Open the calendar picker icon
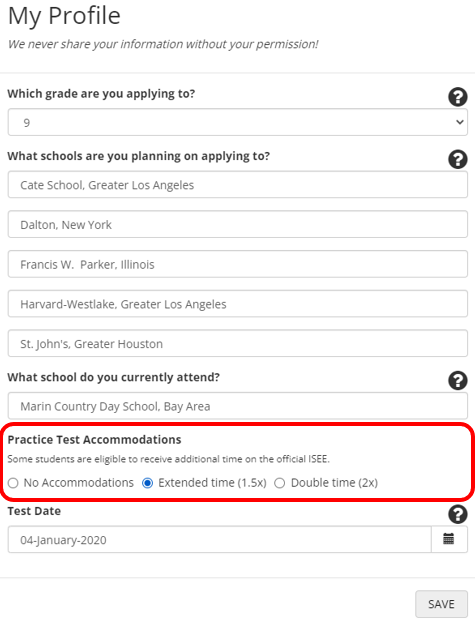 [449, 539]
